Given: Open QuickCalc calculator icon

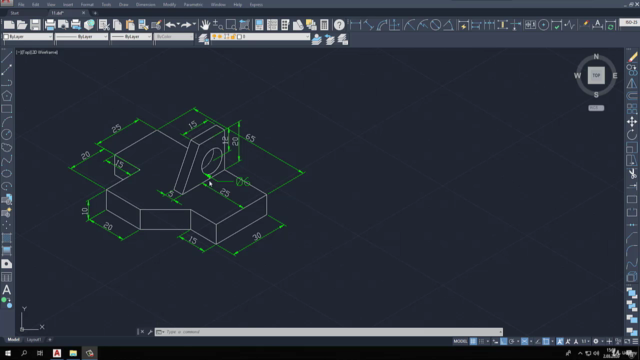Looking at the screenshot, I should pos(324,25).
